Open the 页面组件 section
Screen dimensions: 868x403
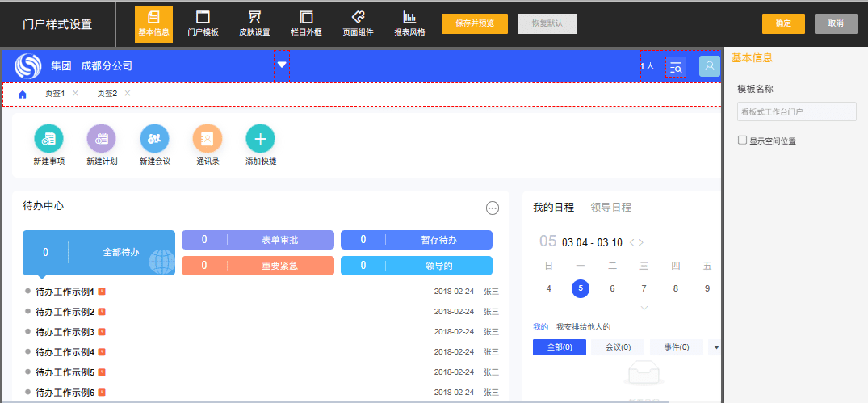[359, 24]
